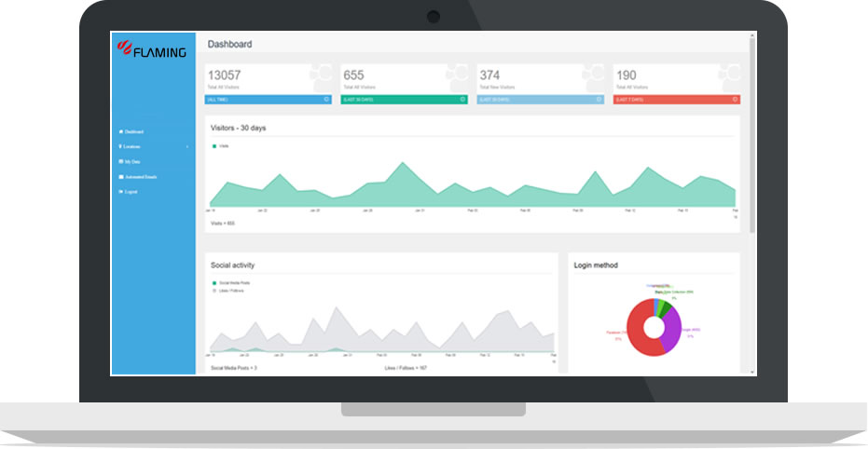
Task: Click the 190 visitors count
Action: click(x=627, y=75)
